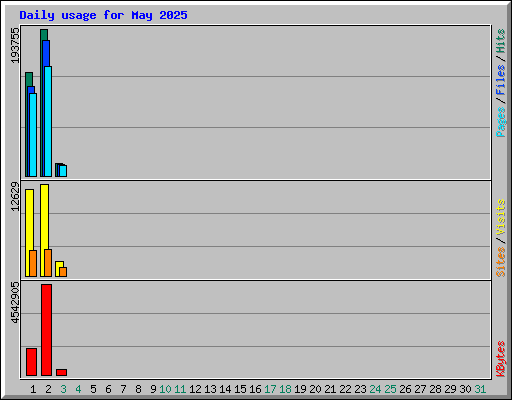Click the cyan Pages bar for day 1
Image resolution: width=512 pixels, height=400 pixels.
coord(33,135)
